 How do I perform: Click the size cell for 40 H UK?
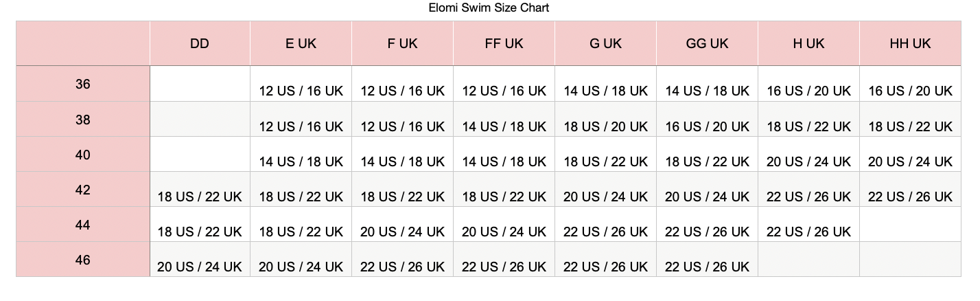coord(808,161)
